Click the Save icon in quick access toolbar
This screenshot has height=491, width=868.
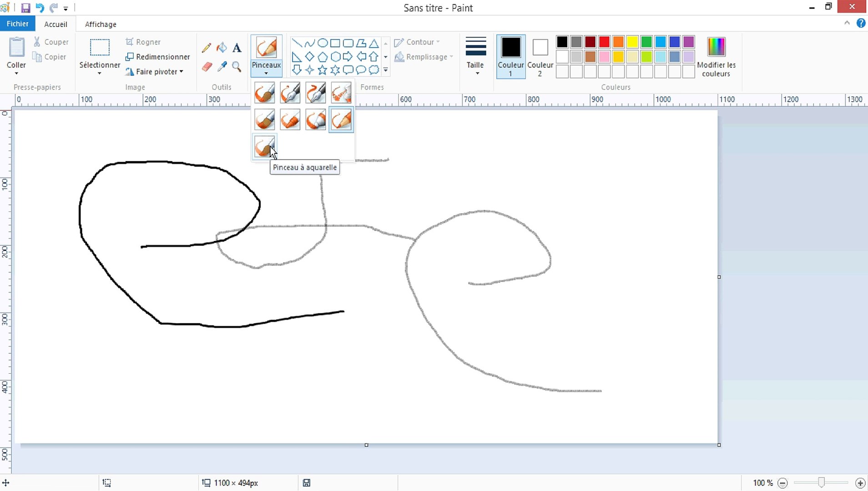click(25, 8)
